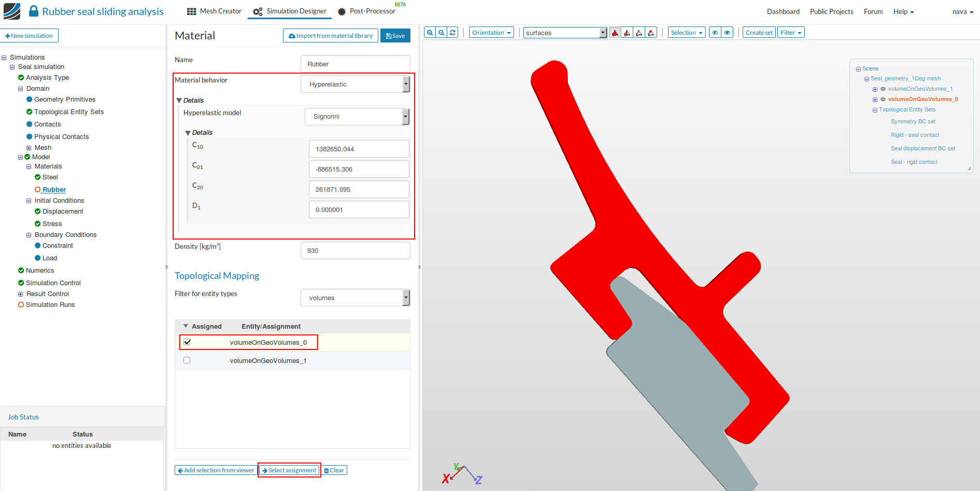Click the C10 coefficient input field

tap(359, 149)
